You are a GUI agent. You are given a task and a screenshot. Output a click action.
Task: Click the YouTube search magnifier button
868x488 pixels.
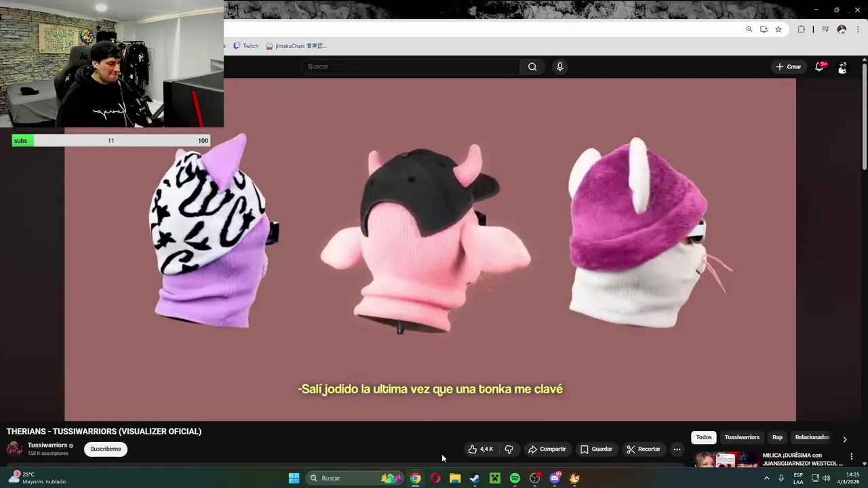point(532,66)
